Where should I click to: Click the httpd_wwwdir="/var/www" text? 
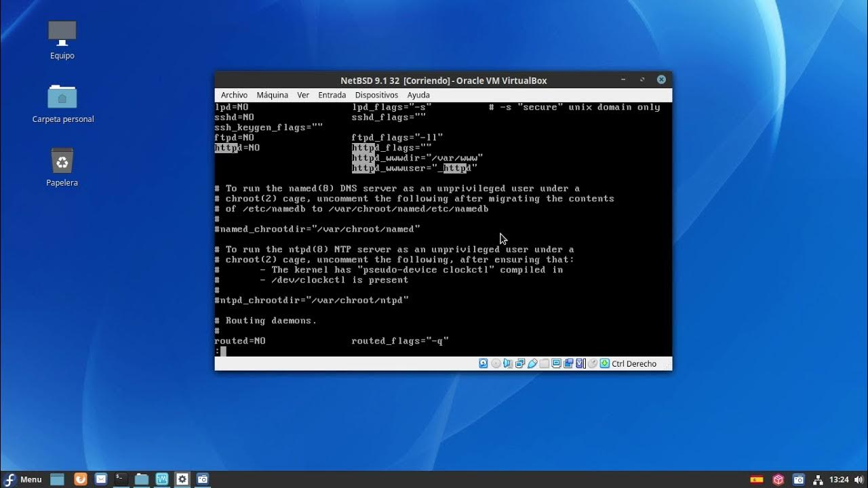(x=417, y=158)
